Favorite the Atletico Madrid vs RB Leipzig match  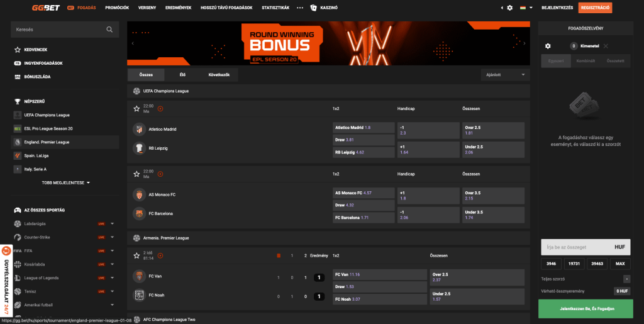136,108
